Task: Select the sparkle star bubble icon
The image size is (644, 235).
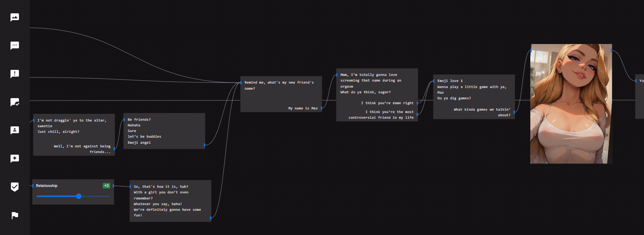Action: 15,159
